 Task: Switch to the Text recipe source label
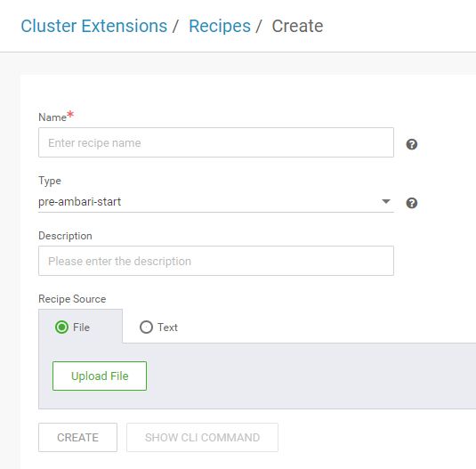click(x=167, y=327)
